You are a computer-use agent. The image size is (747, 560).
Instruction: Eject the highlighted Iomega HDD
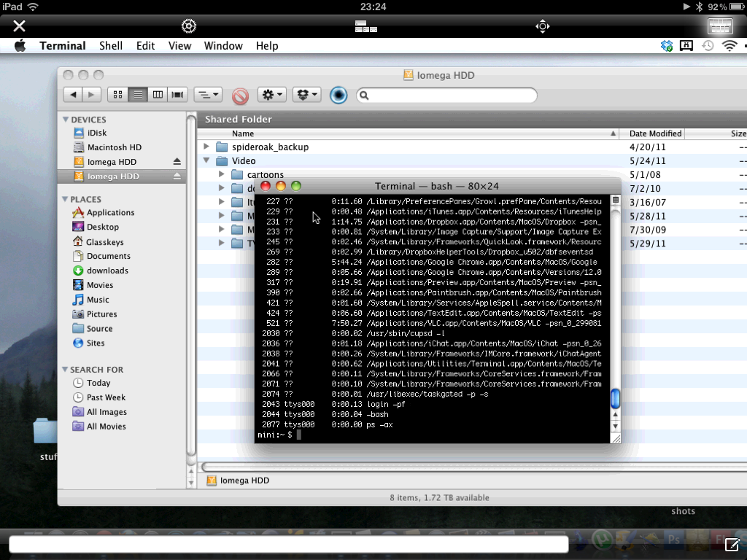coord(177,176)
